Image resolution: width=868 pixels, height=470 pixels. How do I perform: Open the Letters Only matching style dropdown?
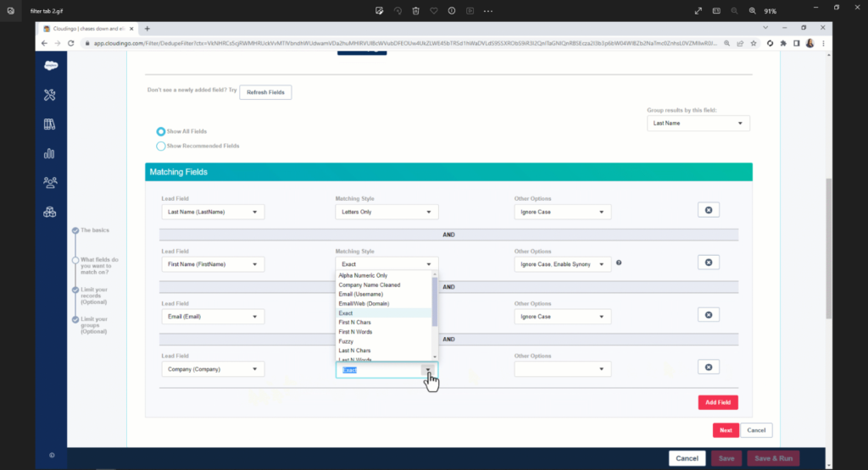click(x=387, y=212)
